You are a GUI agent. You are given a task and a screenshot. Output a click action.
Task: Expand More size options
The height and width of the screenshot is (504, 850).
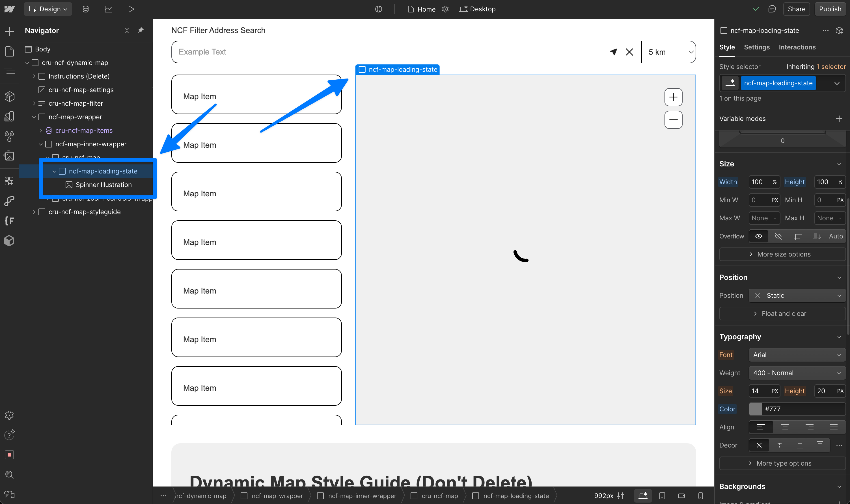click(782, 254)
